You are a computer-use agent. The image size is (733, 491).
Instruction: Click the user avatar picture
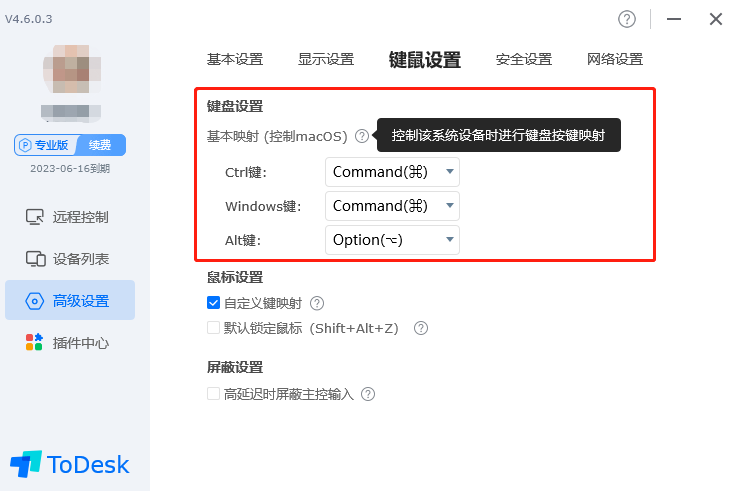click(x=71, y=69)
